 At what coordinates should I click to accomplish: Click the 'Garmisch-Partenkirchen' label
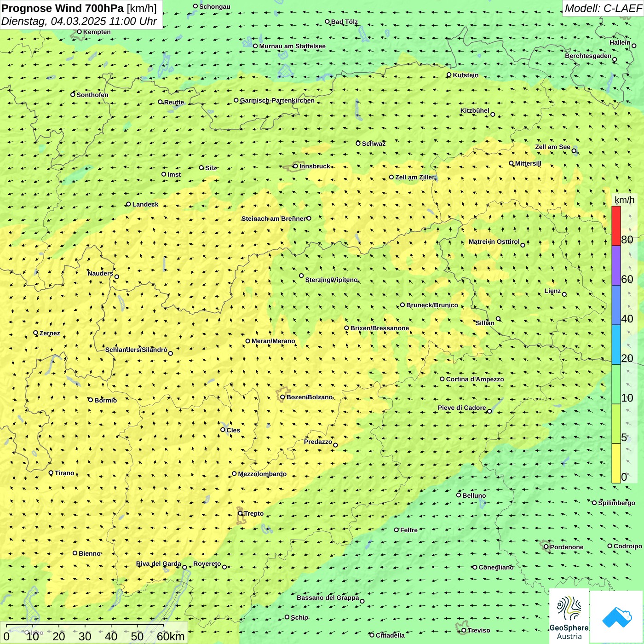pos(277,100)
